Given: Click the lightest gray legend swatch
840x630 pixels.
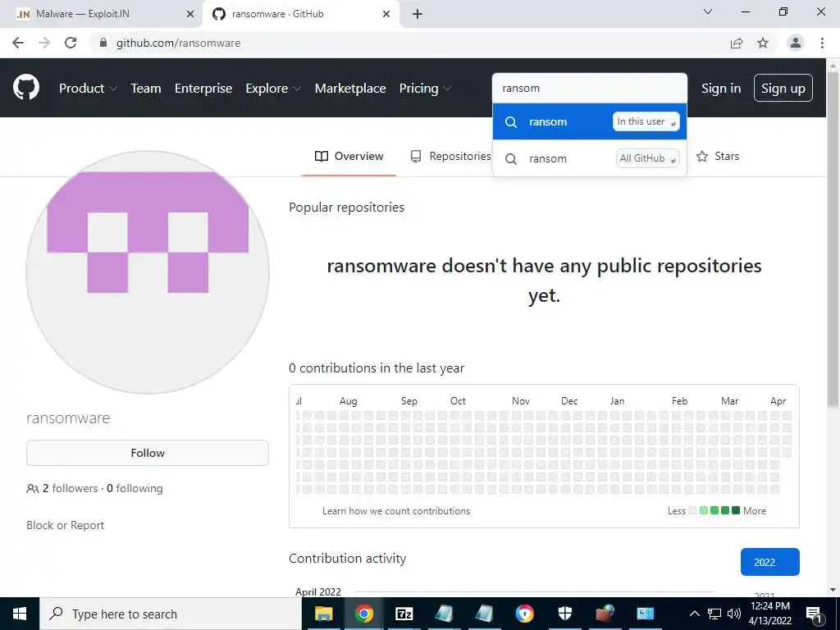Looking at the screenshot, I should 692,510.
